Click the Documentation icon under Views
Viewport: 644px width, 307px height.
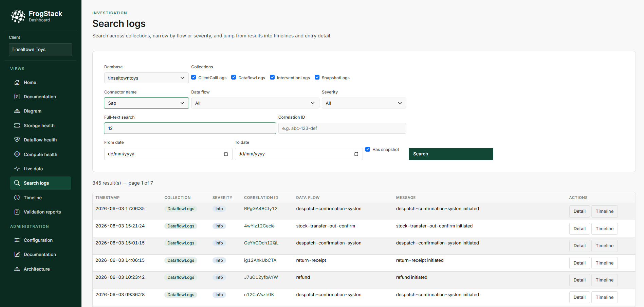point(17,97)
